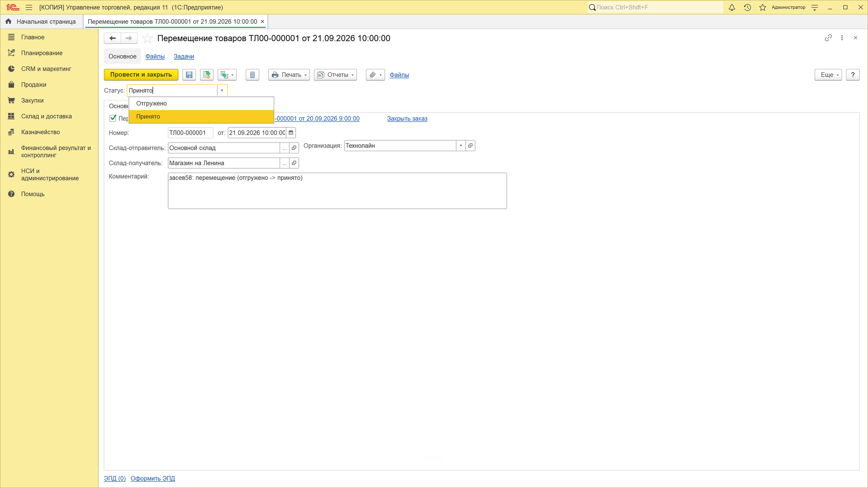The width and height of the screenshot is (868, 488).
Task: Click the Закрыть заказ link
Action: 408,119
